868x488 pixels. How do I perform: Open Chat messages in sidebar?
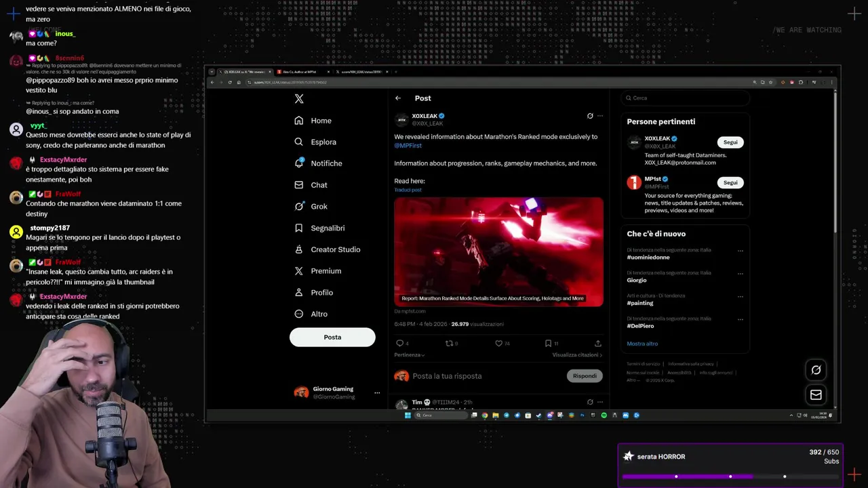point(311,185)
